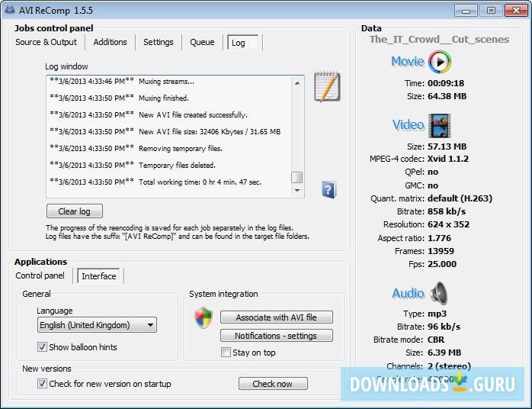Click the Video film strip icon

[440, 125]
